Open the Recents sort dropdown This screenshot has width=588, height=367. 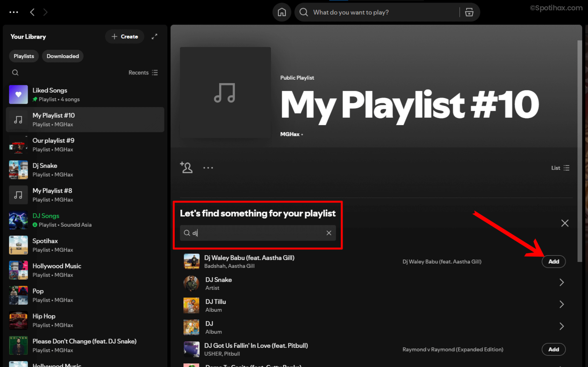click(x=143, y=73)
